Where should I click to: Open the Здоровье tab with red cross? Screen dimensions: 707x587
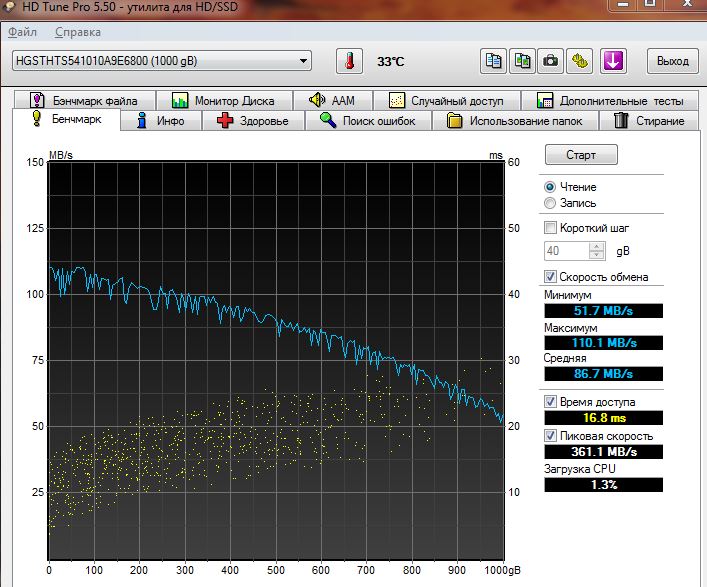[253, 121]
